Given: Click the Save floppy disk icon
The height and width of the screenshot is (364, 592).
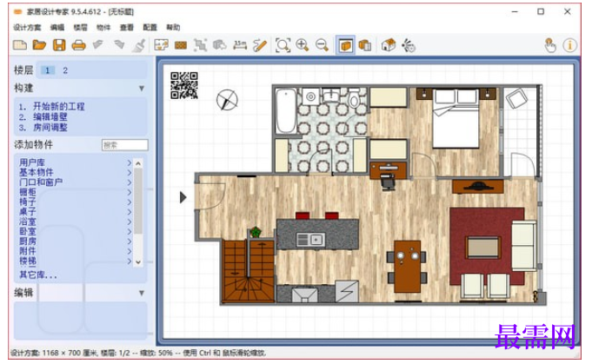Looking at the screenshot, I should tap(59, 45).
